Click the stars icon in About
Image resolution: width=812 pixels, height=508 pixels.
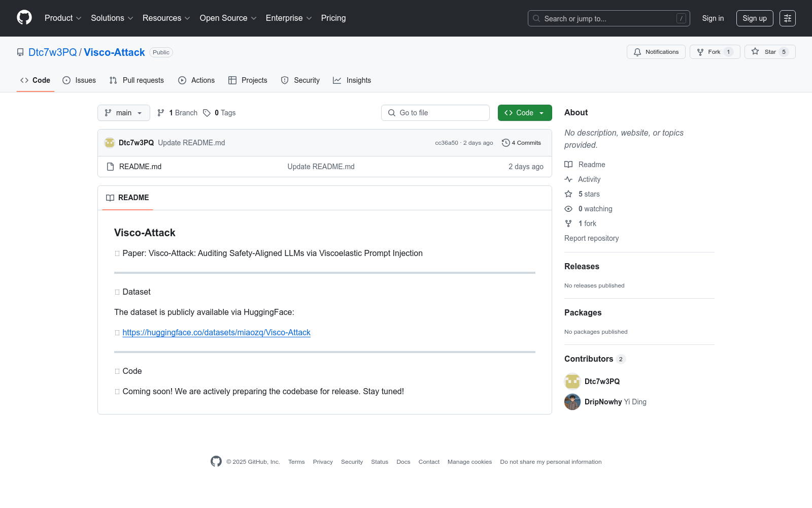(568, 194)
